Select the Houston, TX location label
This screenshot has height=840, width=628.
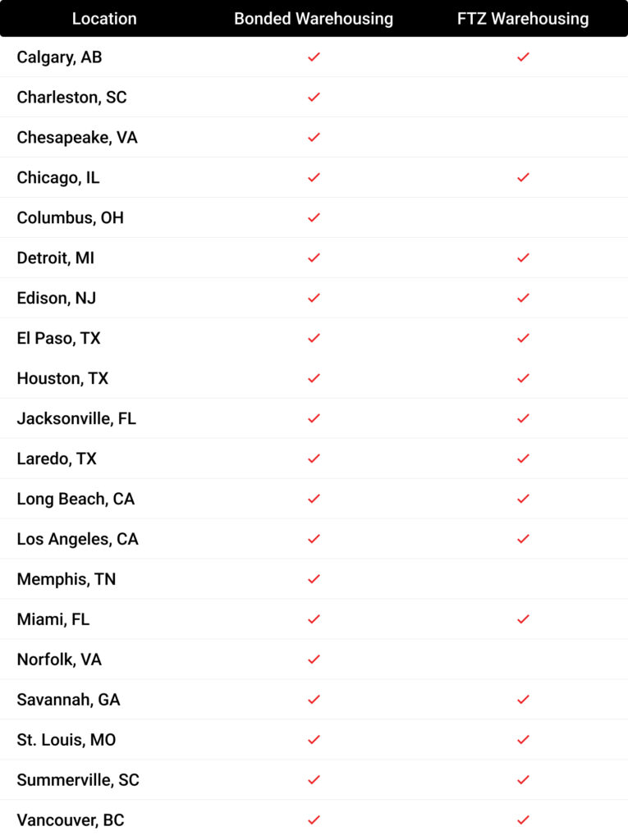coord(62,378)
